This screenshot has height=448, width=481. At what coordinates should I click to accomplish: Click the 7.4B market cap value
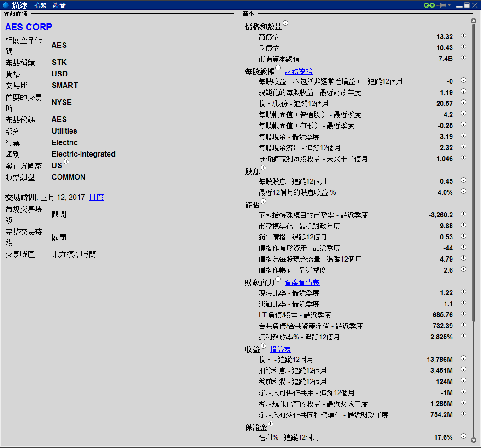pos(446,59)
